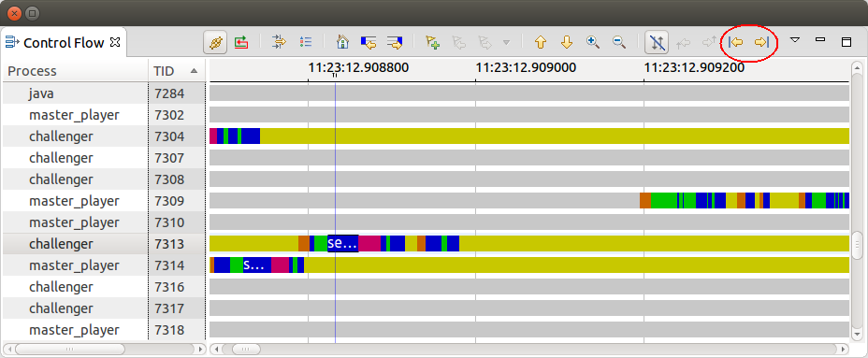868x358 pixels.
Task: Select the previous process with the up arrow
Action: [x=541, y=42]
